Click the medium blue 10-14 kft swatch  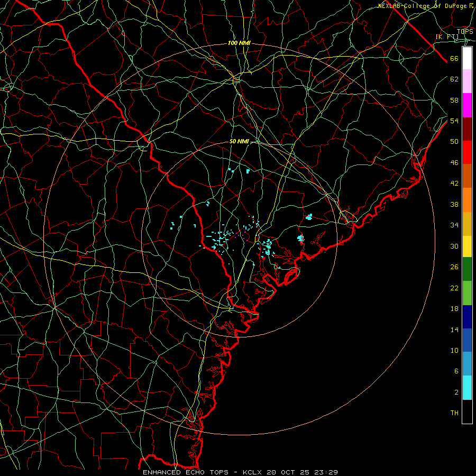pyautogui.click(x=467, y=340)
